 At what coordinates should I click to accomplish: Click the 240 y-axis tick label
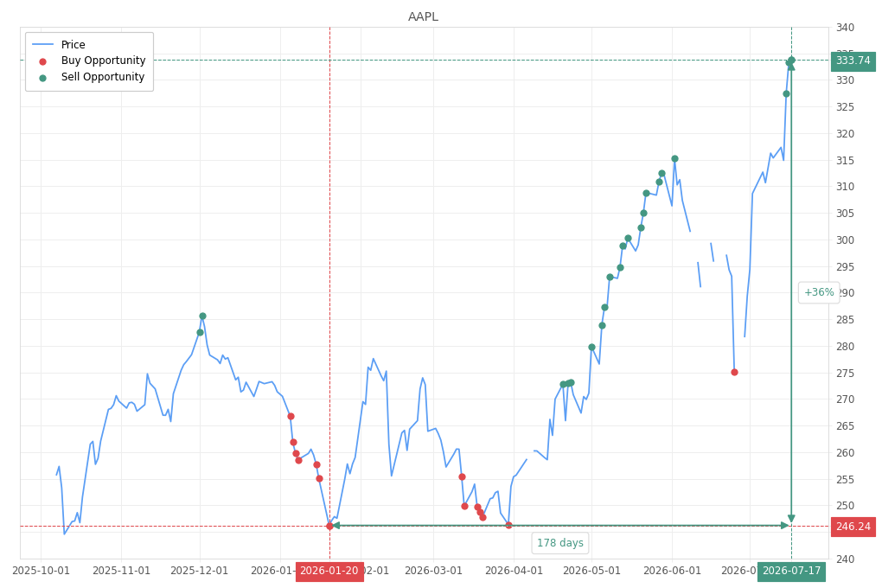point(845,559)
